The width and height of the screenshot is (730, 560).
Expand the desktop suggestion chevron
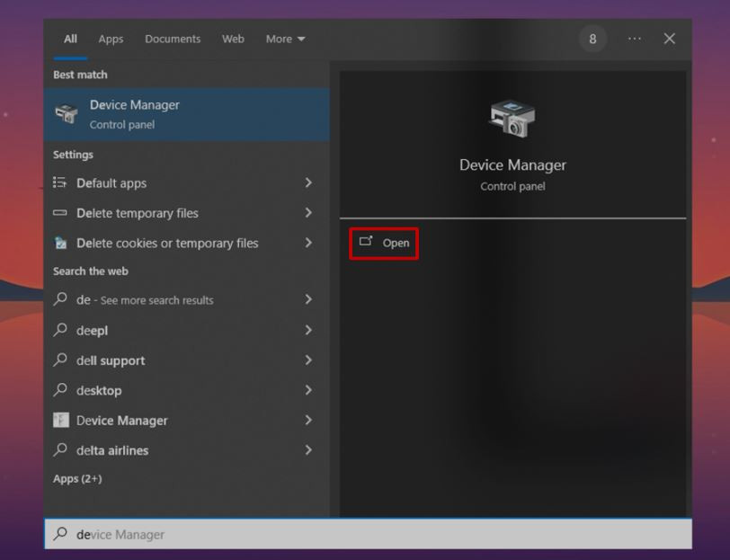coord(308,390)
